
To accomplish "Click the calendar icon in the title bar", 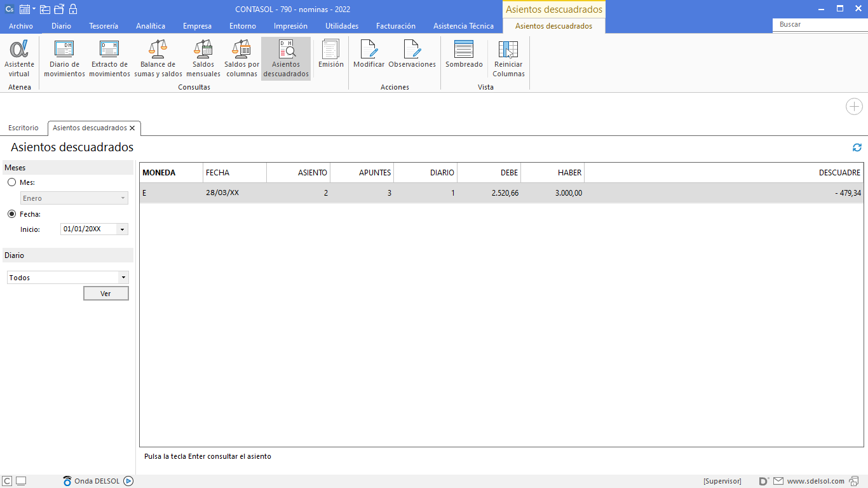I will [x=25, y=10].
